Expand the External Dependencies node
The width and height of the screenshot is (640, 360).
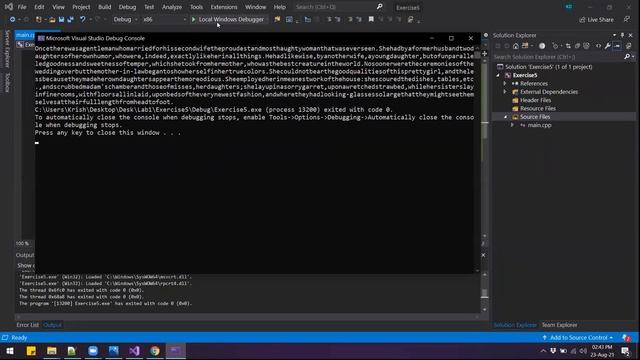coord(505,91)
